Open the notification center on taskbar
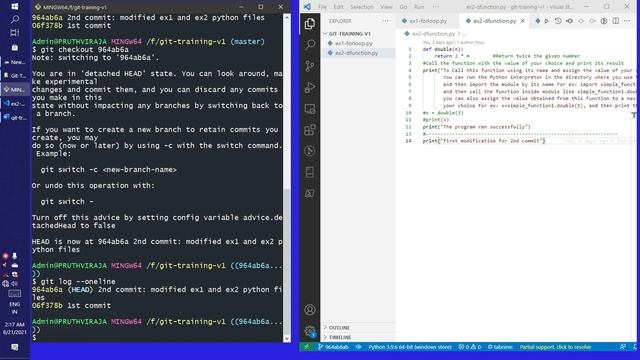Image resolution: width=640 pixels, height=360 pixels. tap(15, 347)
